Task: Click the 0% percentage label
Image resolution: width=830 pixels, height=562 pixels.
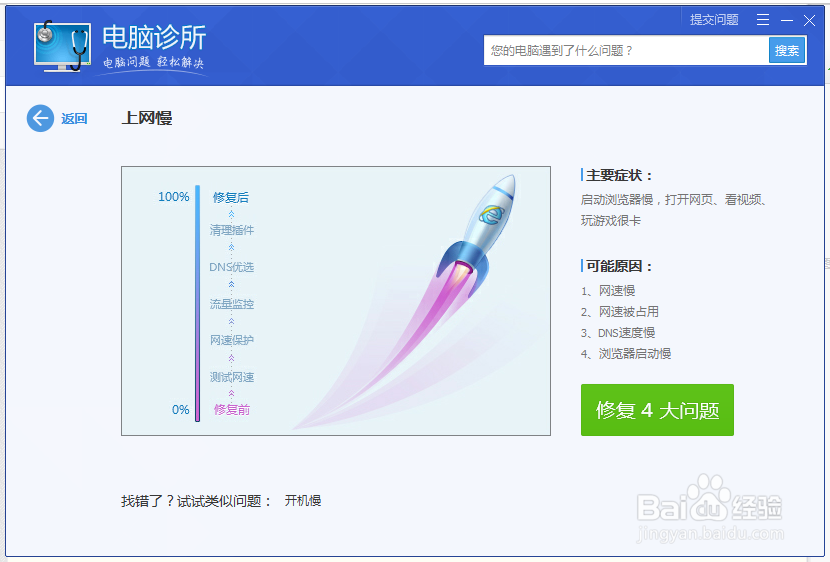Action: pyautogui.click(x=181, y=410)
